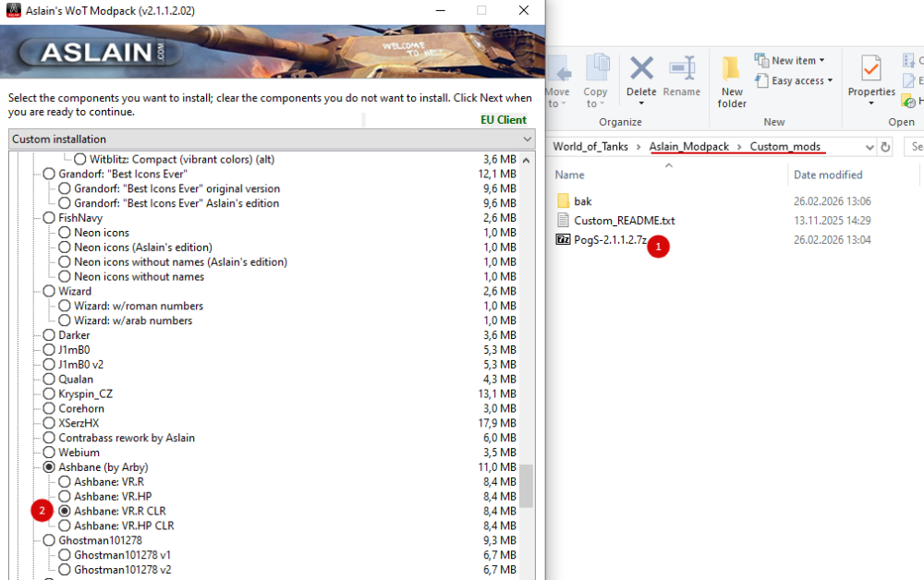Image resolution: width=924 pixels, height=580 pixels.
Task: Select Neon icons (Aslain's edition) option
Action: click(x=65, y=248)
